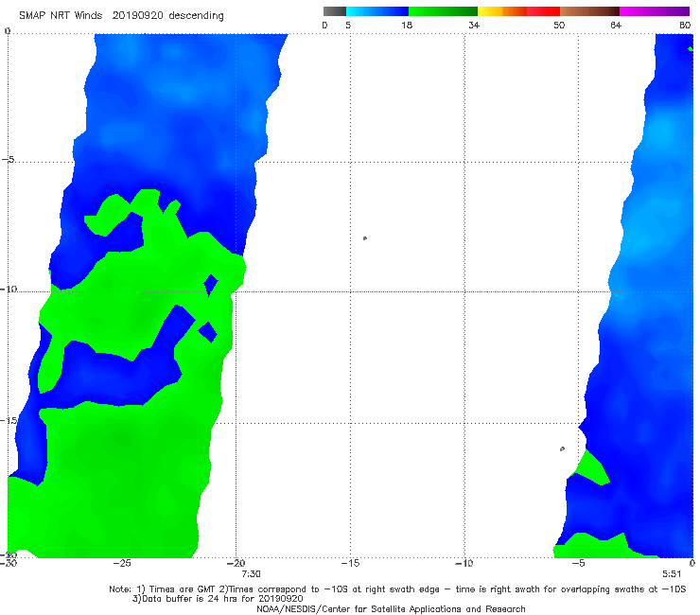Click the color bar label '64'
This screenshot has height=615, width=700.
(x=616, y=25)
